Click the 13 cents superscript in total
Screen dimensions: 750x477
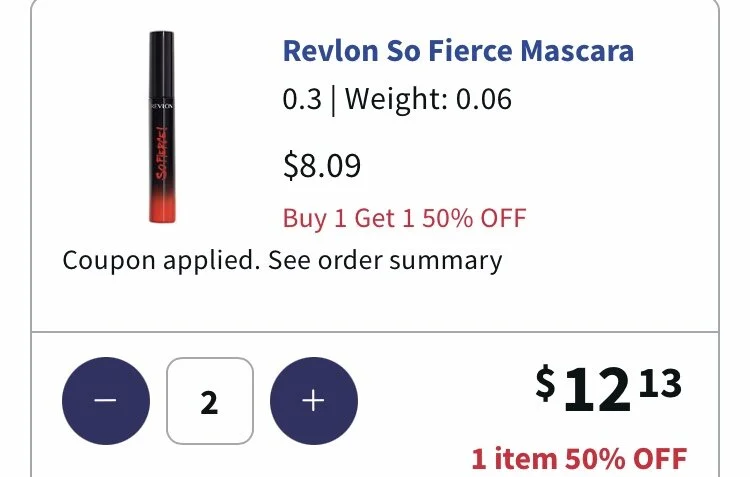click(x=660, y=383)
